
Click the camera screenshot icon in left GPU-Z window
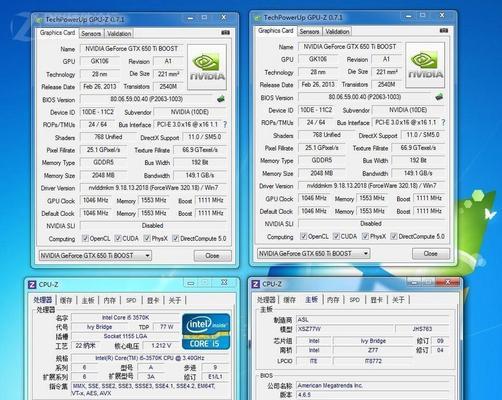[225, 33]
